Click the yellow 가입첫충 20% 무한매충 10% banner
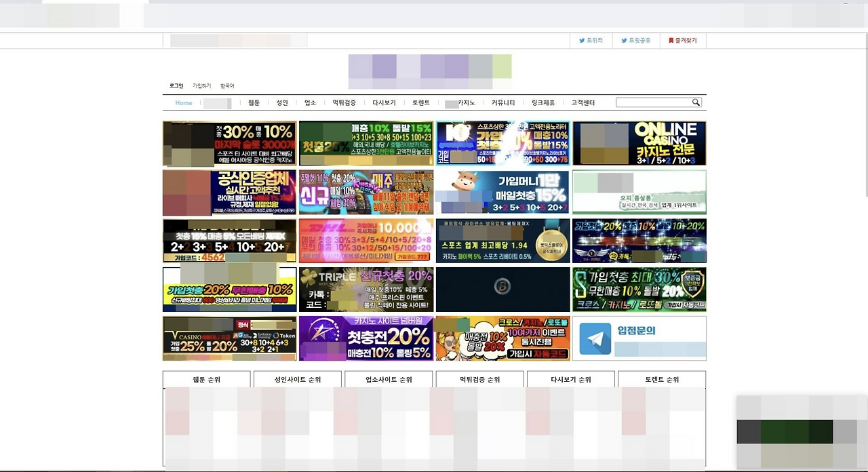This screenshot has height=472, width=868. point(230,290)
